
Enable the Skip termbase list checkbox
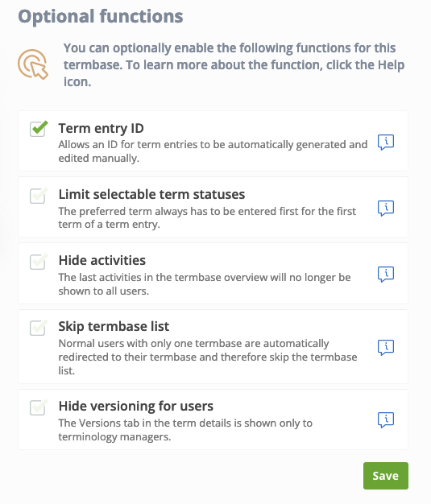[38, 328]
